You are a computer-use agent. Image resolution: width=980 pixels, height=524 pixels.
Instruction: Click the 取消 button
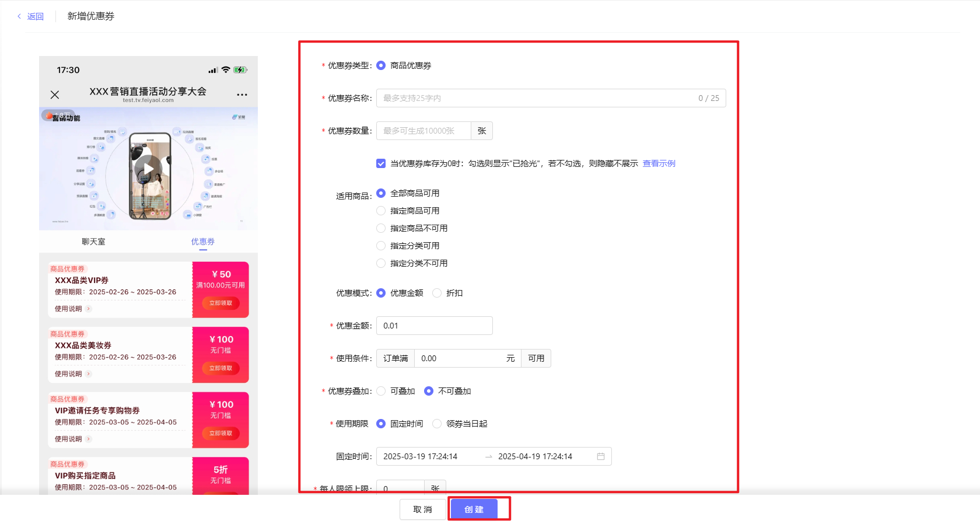(x=422, y=509)
